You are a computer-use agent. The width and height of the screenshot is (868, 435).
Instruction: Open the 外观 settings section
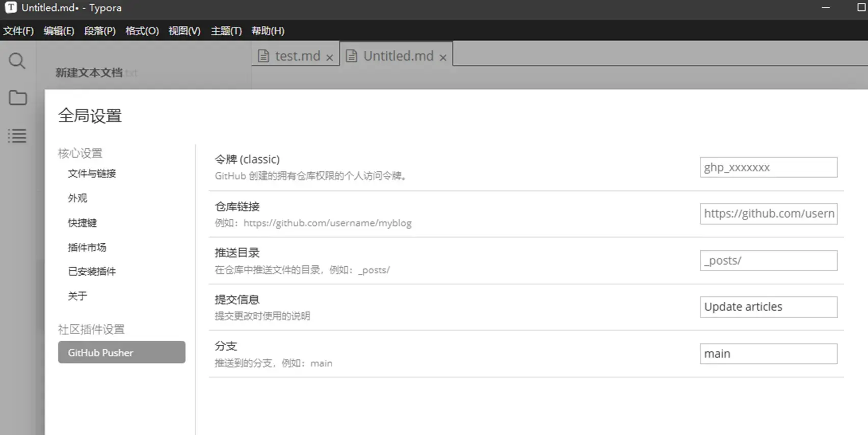77,198
